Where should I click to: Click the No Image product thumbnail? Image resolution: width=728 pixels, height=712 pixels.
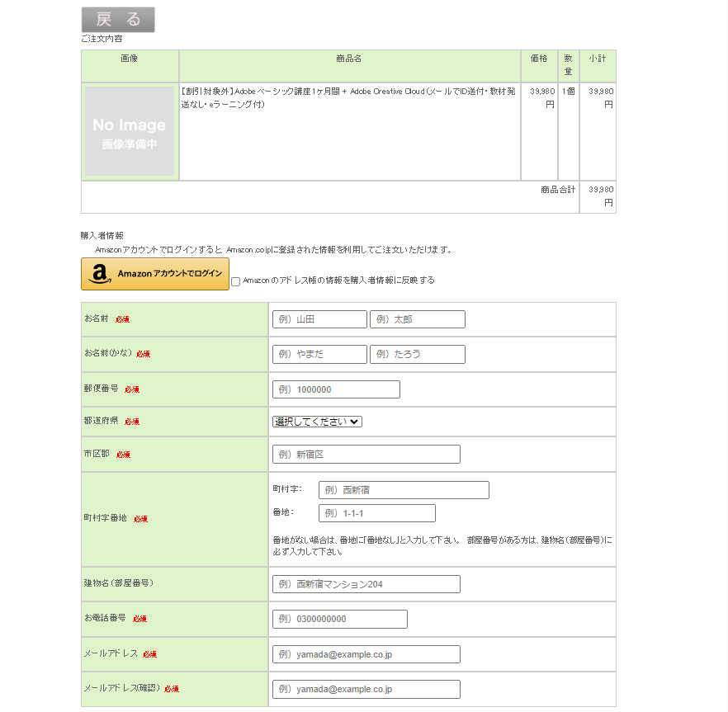pyautogui.click(x=130, y=131)
